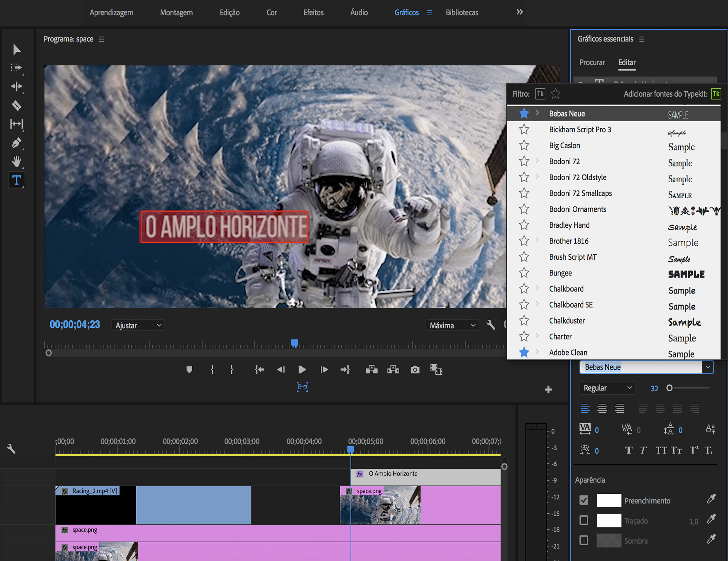Open the Ajustar zoom dropdown

point(138,325)
